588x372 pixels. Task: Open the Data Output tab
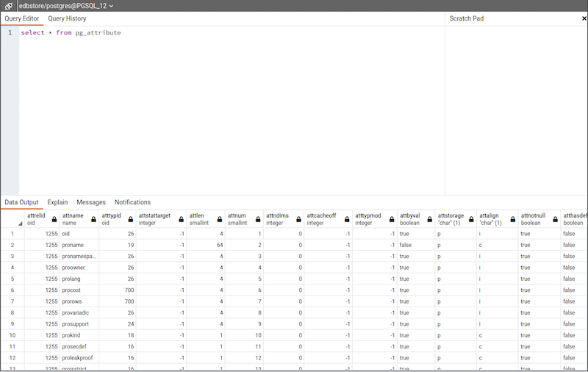point(21,202)
